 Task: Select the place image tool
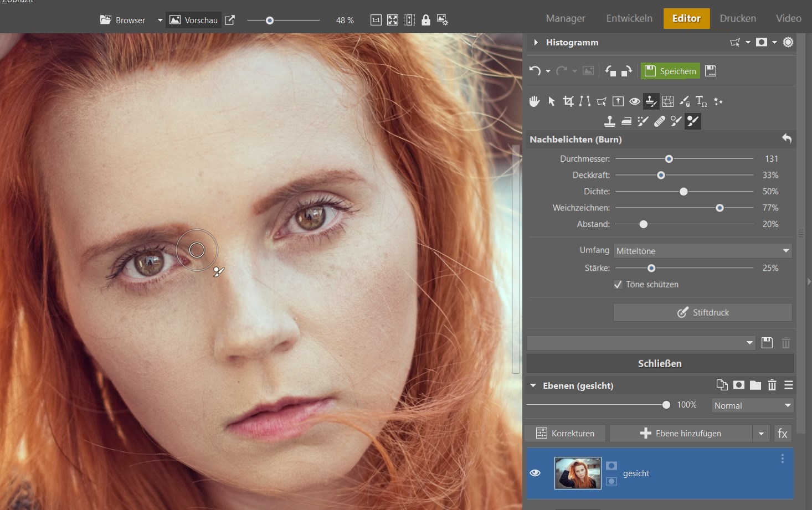pyautogui.click(x=618, y=101)
